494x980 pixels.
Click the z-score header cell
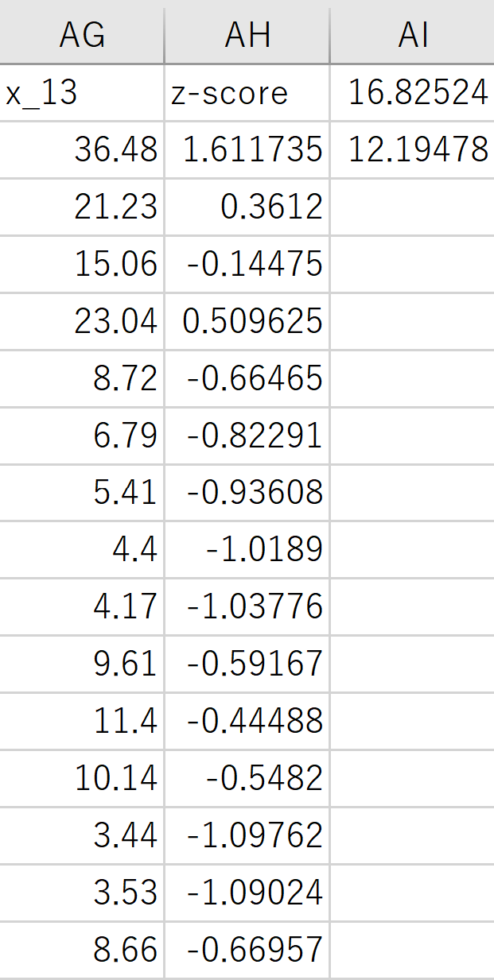coord(247,93)
